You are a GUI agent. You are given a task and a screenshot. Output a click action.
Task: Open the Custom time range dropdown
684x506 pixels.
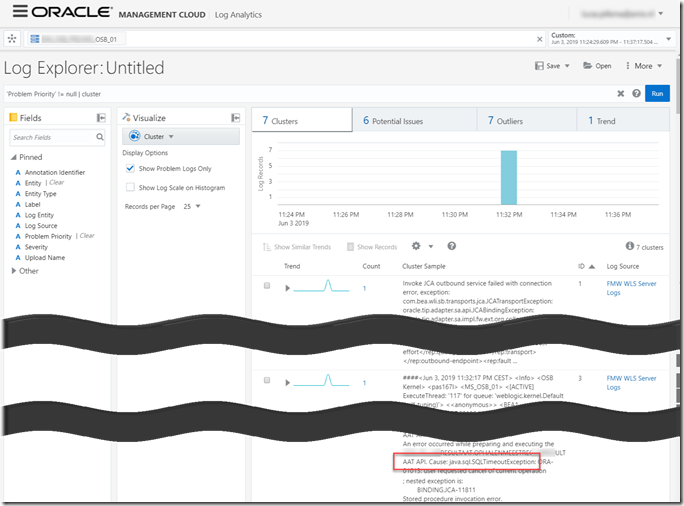668,39
